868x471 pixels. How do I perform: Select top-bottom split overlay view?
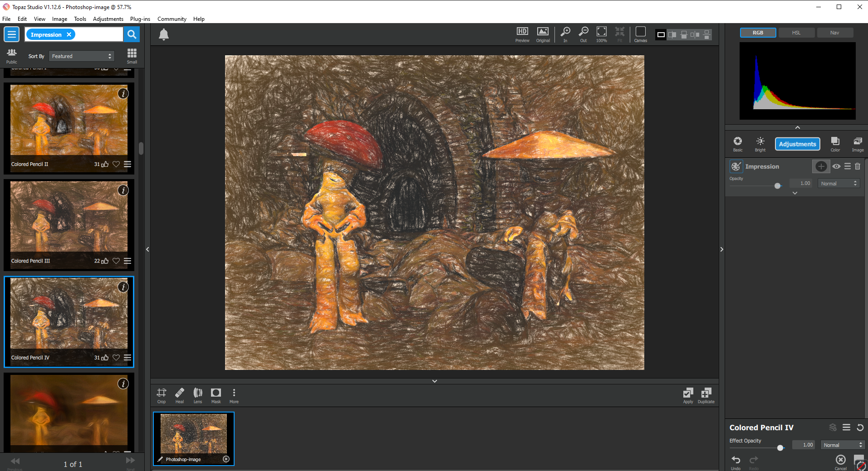point(684,34)
